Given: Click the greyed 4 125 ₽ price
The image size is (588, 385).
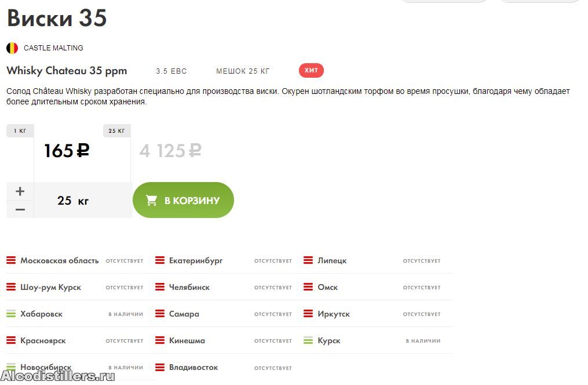Looking at the screenshot, I should (x=170, y=151).
